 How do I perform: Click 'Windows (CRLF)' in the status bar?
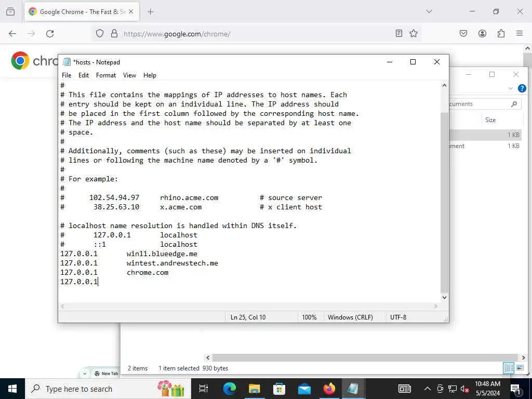350,317
